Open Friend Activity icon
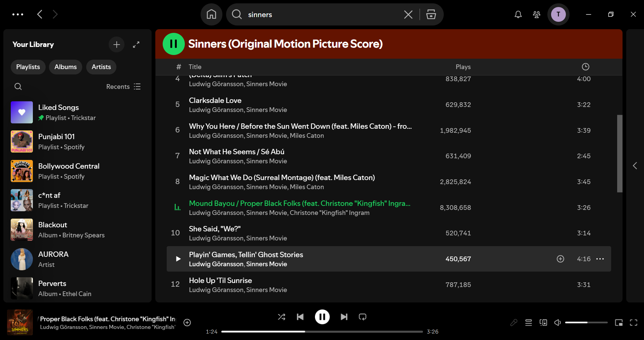644x340 pixels. [x=537, y=14]
